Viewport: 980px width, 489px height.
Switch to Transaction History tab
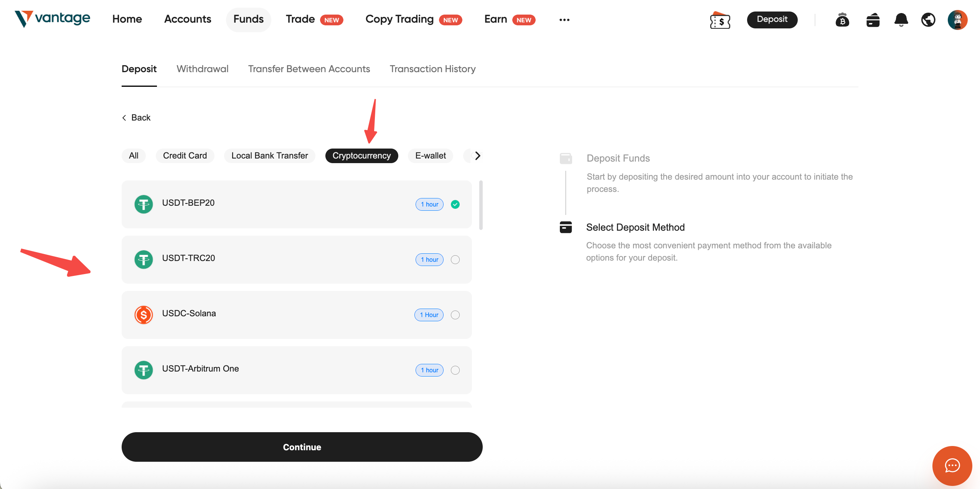pyautogui.click(x=432, y=69)
